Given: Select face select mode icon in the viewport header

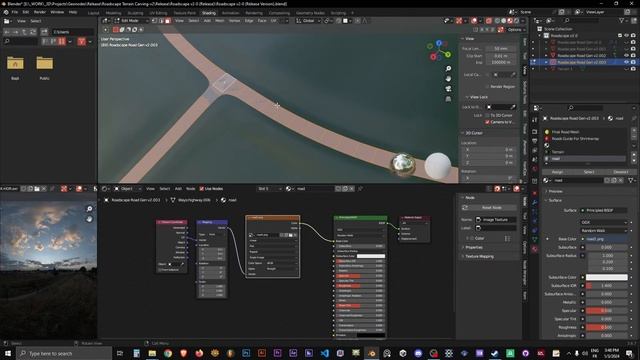Looking at the screenshot, I should click(167, 21).
